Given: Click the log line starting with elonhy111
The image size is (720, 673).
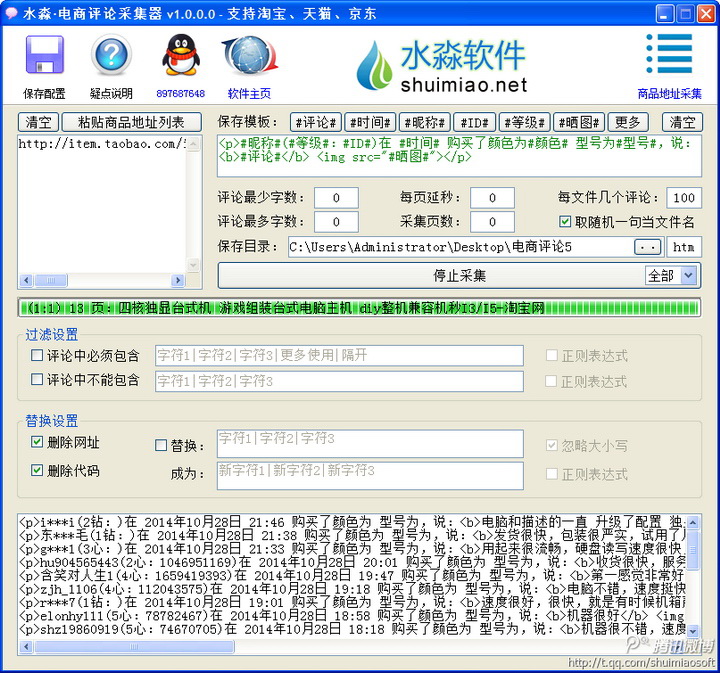Looking at the screenshot, I should [x=352, y=615].
